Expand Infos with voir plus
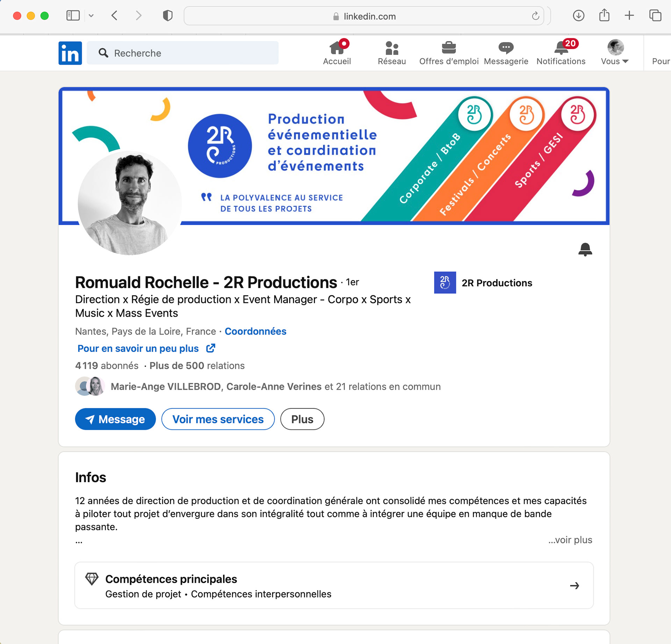Viewport: 671px width, 644px height. 570,540
